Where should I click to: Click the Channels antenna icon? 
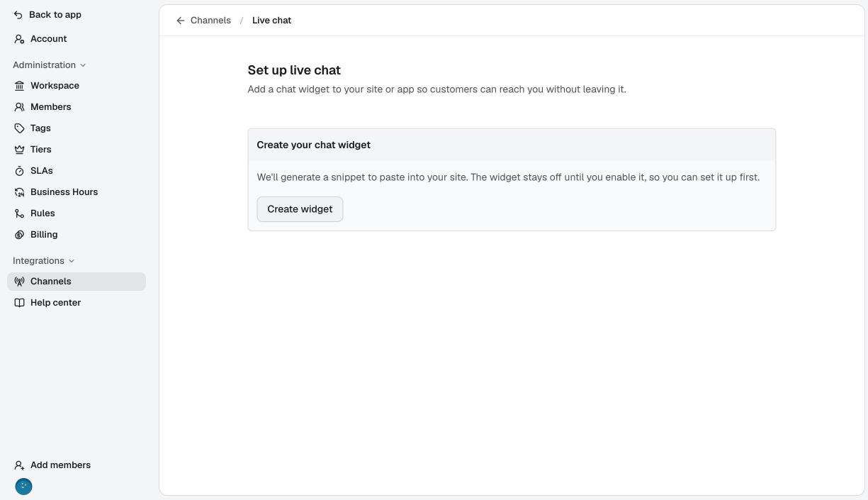coord(19,282)
